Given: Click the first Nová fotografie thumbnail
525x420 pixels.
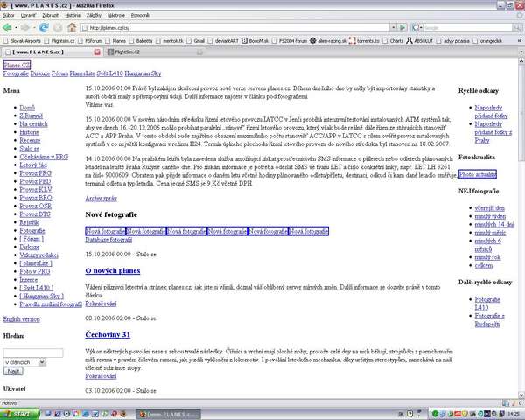Looking at the screenshot, I should pyautogui.click(x=106, y=231).
